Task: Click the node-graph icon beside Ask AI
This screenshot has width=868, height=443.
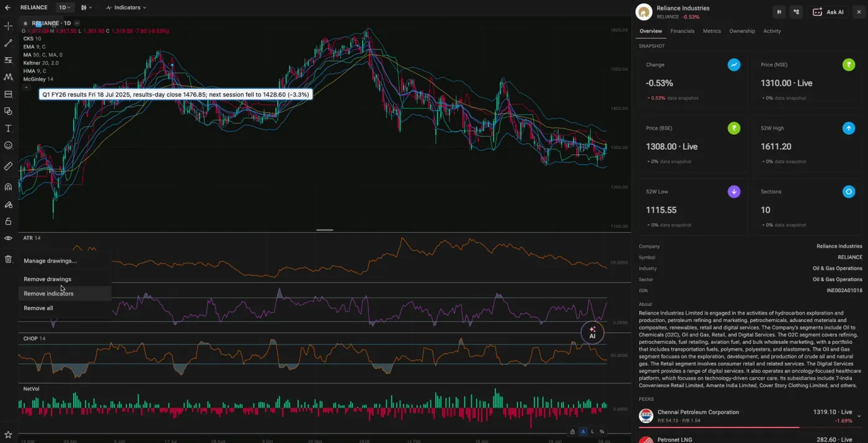Action: click(797, 12)
